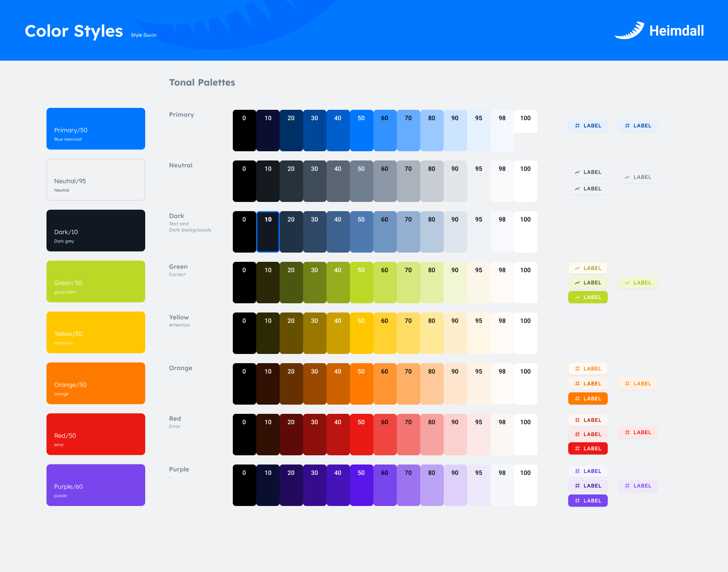Click the Neutral/95 color card
728x572 pixels.
[96, 180]
